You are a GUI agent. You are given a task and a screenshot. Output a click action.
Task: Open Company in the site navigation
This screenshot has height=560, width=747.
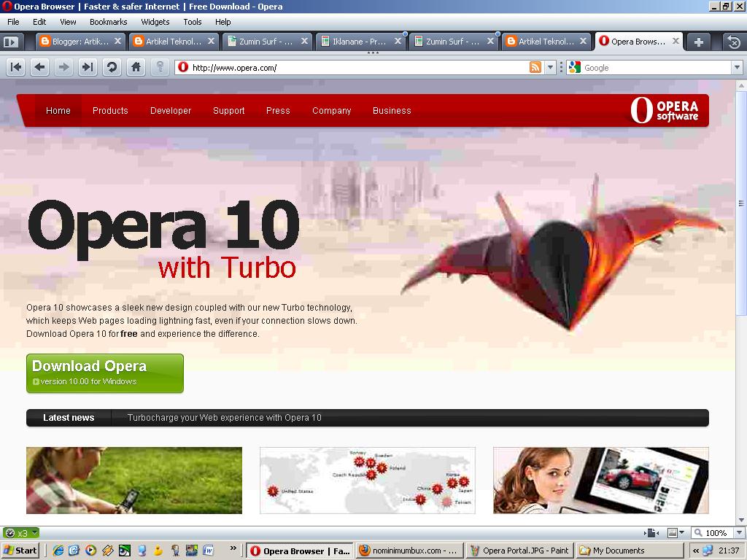332,111
